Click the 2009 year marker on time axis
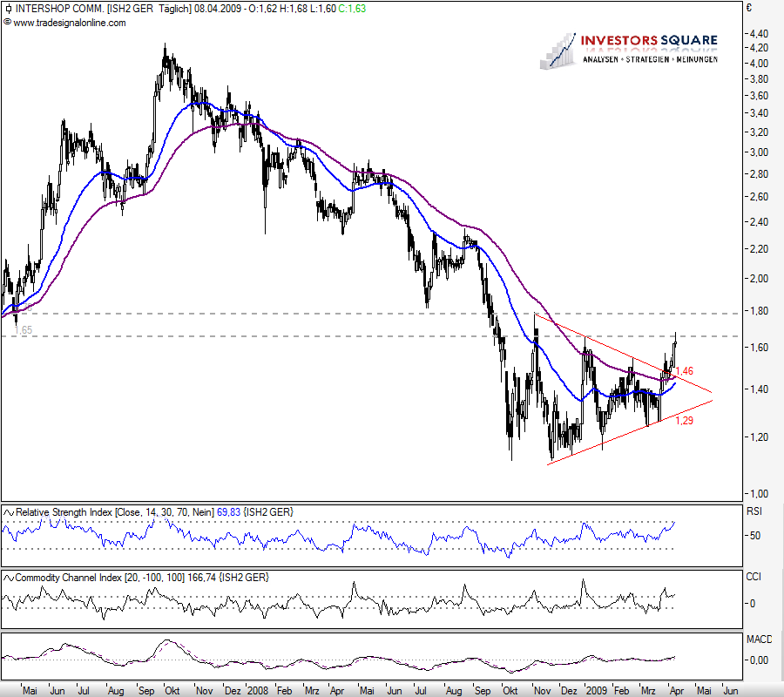This screenshot has width=784, height=697. pyautogui.click(x=597, y=691)
